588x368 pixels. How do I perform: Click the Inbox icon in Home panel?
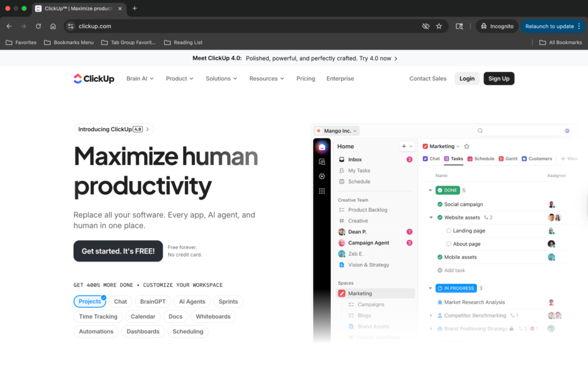342,160
